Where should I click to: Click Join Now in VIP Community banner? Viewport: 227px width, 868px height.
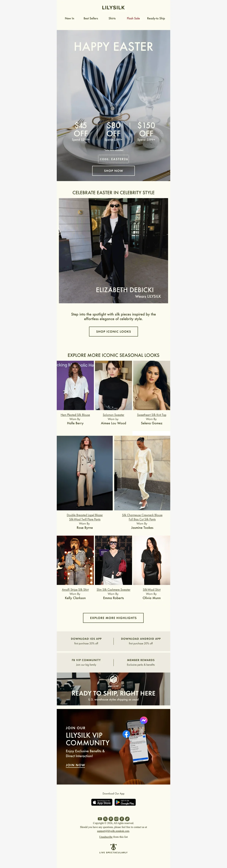75,765
